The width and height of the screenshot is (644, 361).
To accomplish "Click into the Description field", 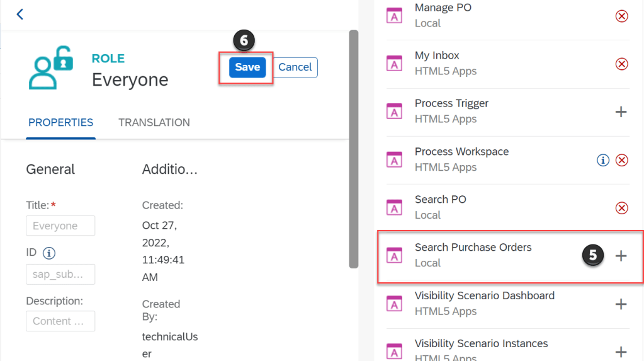I will point(60,321).
